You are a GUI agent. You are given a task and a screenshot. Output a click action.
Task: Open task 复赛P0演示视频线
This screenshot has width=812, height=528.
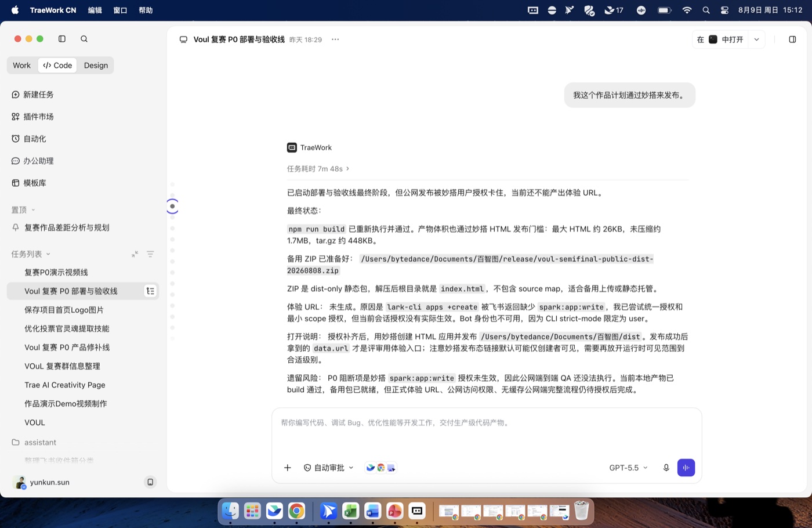click(x=56, y=272)
